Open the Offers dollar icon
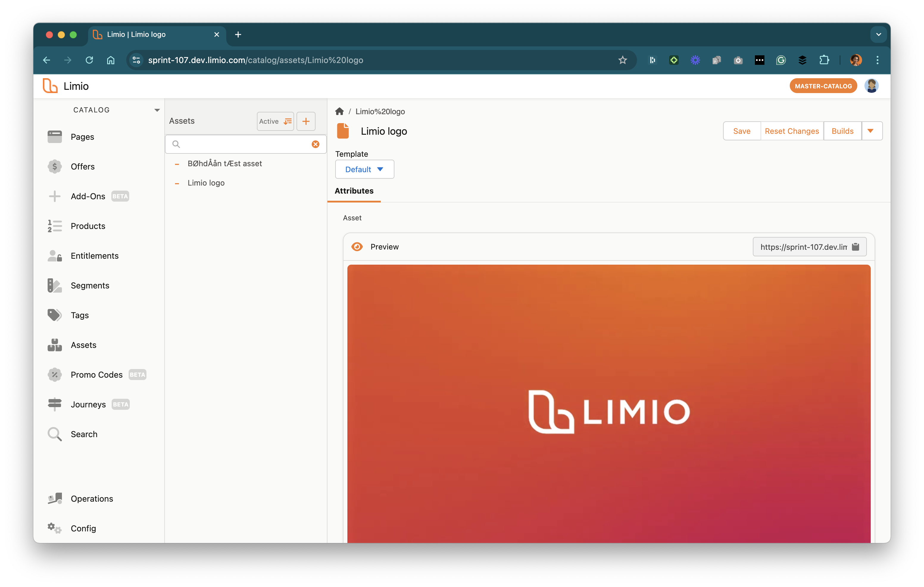924x587 pixels. [x=54, y=167]
